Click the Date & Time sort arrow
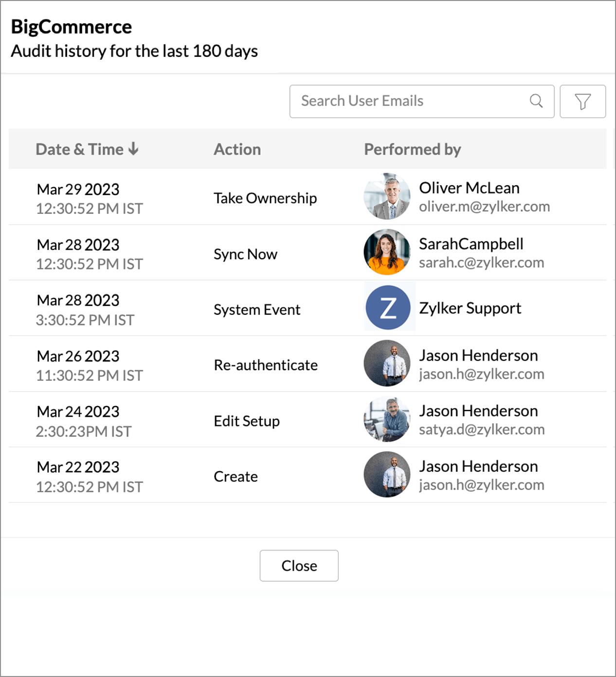The height and width of the screenshot is (677, 616). coord(134,149)
